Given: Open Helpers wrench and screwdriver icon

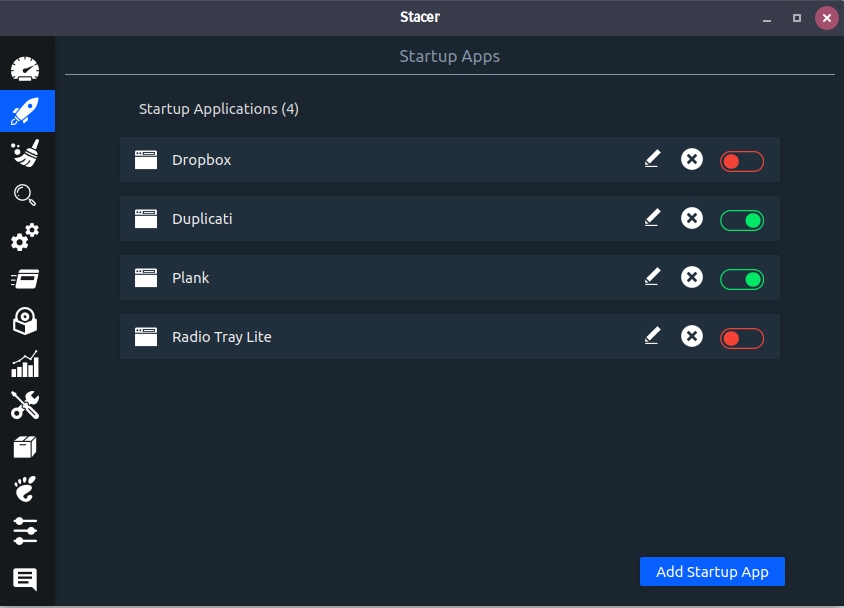Looking at the screenshot, I should [x=26, y=405].
